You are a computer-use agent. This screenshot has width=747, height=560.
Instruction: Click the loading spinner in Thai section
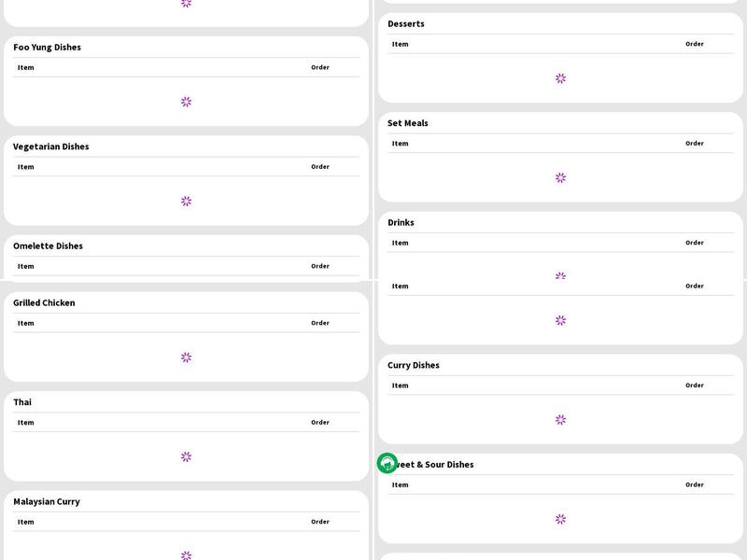[186, 456]
